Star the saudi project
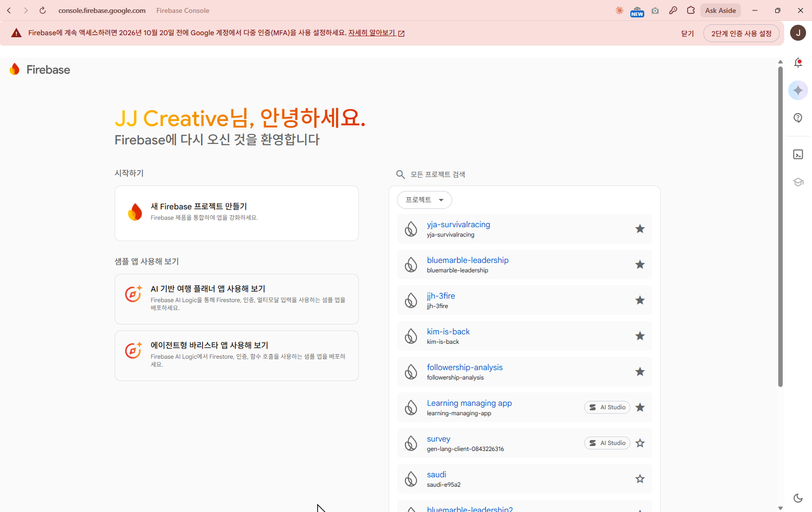Image resolution: width=812 pixels, height=512 pixels. pos(640,479)
